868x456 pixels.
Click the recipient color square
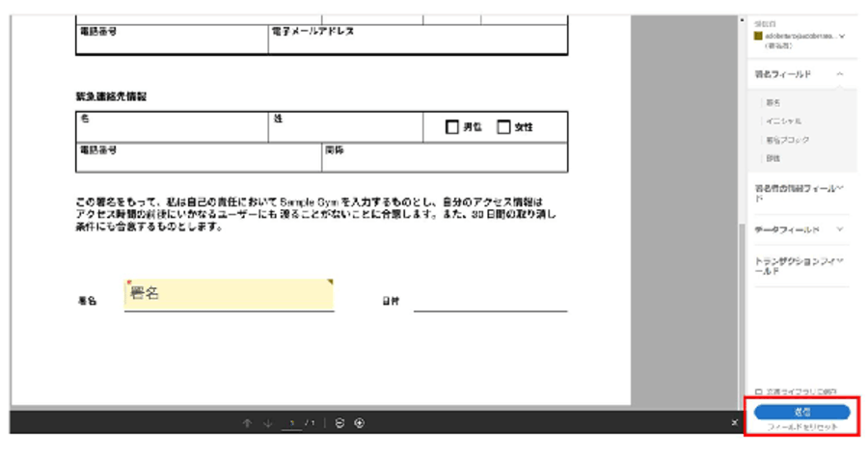click(758, 36)
